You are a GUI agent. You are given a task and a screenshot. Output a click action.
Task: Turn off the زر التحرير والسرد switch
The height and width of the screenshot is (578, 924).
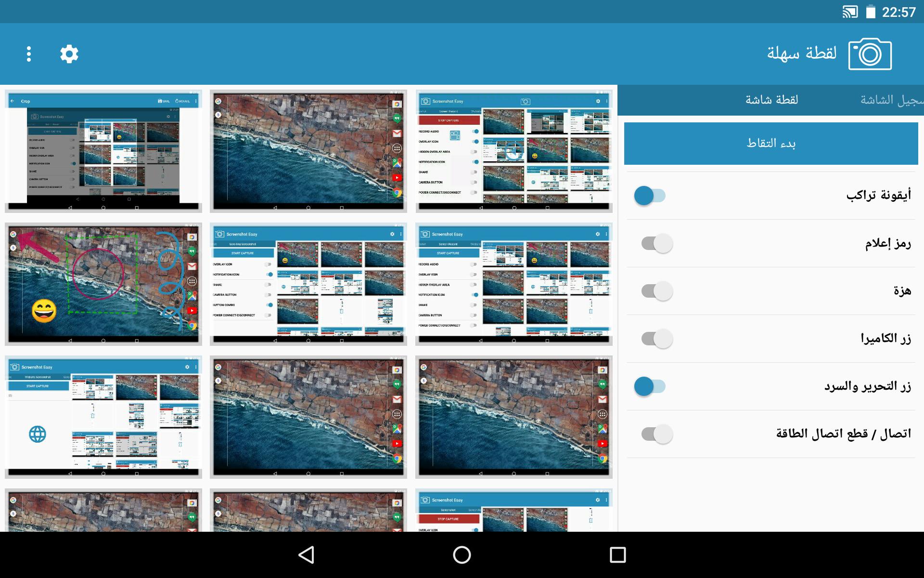click(650, 386)
